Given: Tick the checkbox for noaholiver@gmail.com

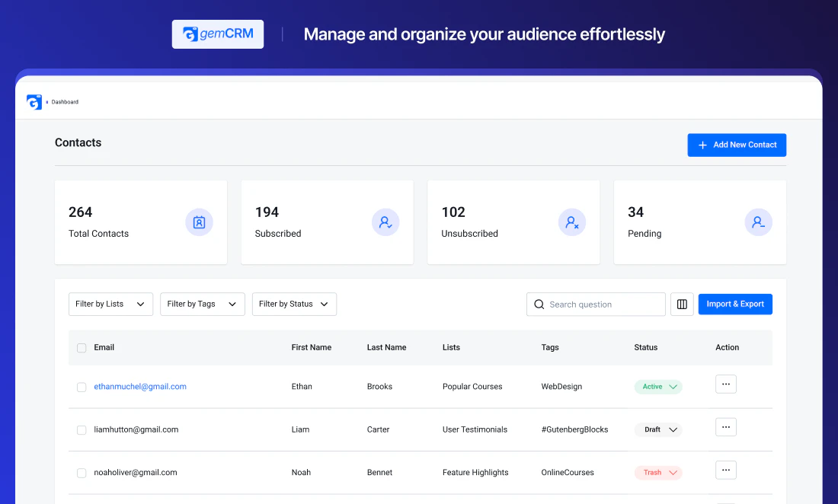Looking at the screenshot, I should 82,473.
